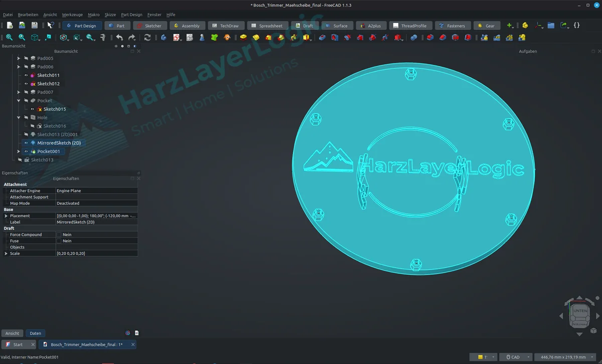Switch to the Fasteners workbench
Viewport: 602px width, 364px height.
(x=452, y=26)
